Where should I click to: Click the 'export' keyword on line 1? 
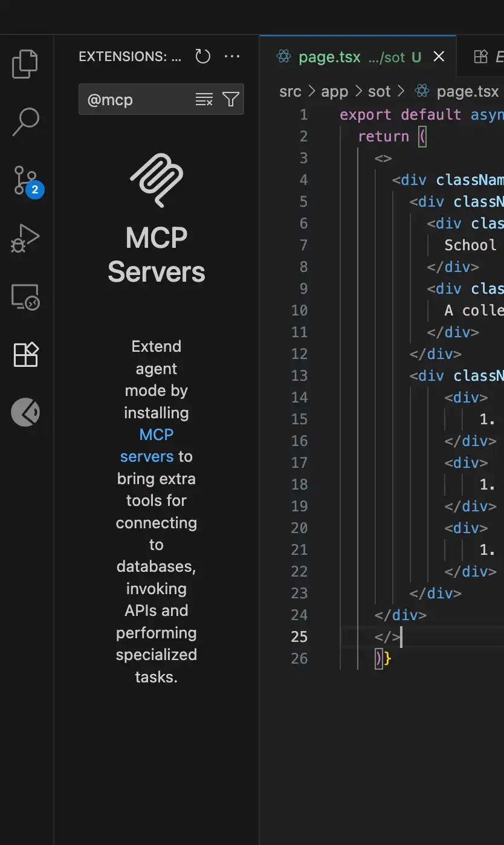click(x=366, y=115)
